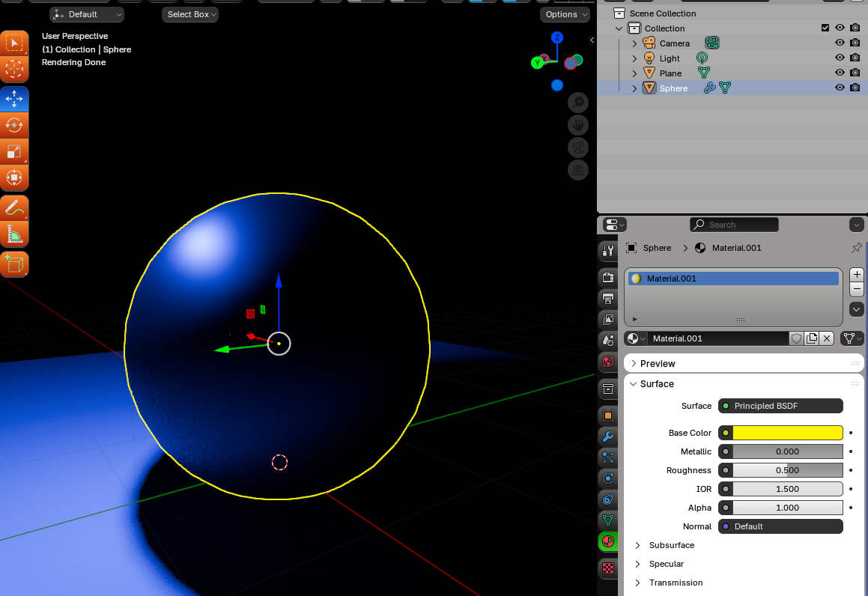Toggle camera view in viewport

pos(577,148)
